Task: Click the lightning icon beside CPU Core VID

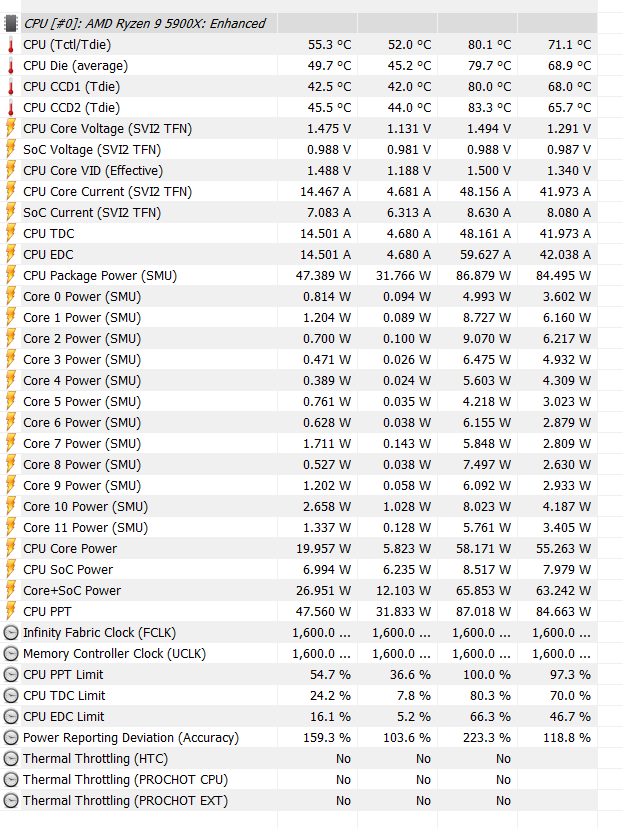Action: coord(11,171)
